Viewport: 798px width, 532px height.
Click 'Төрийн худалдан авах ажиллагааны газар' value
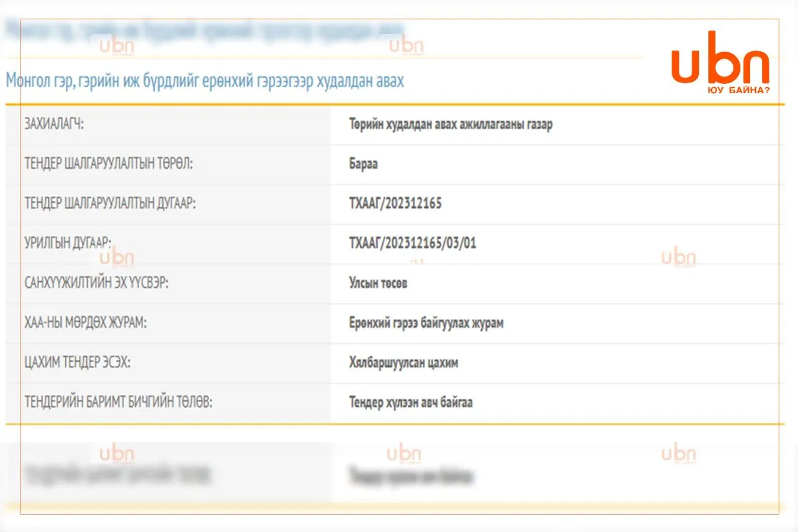tap(450, 124)
